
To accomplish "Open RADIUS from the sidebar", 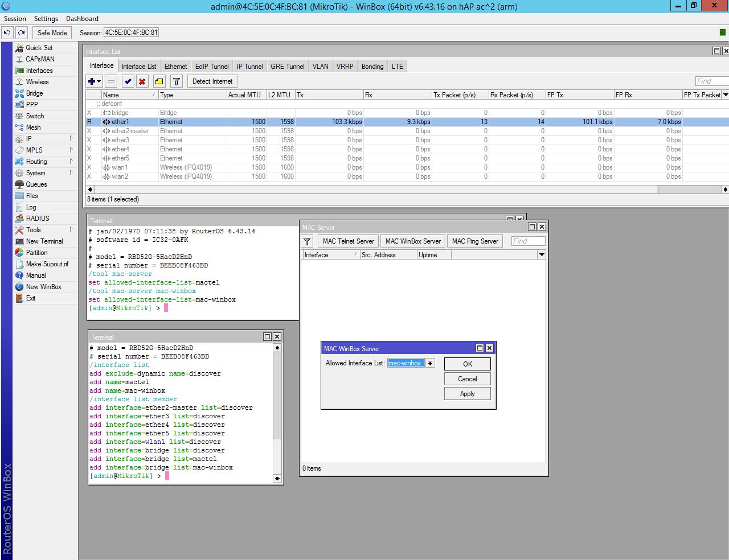I will tap(38, 219).
